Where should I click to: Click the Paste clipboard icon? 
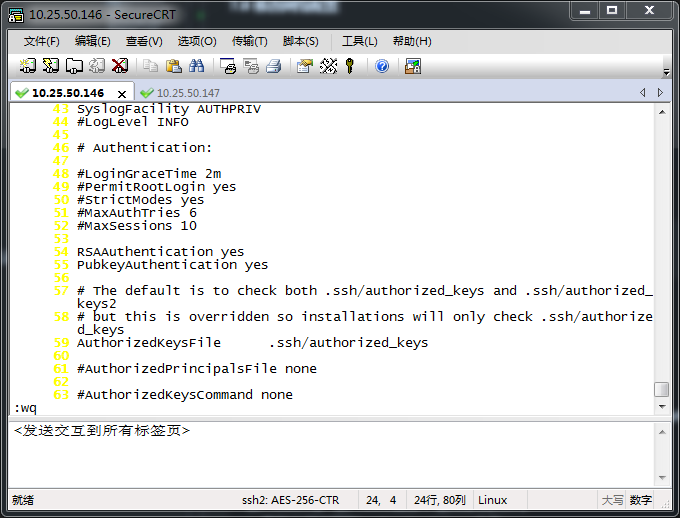tap(173, 66)
